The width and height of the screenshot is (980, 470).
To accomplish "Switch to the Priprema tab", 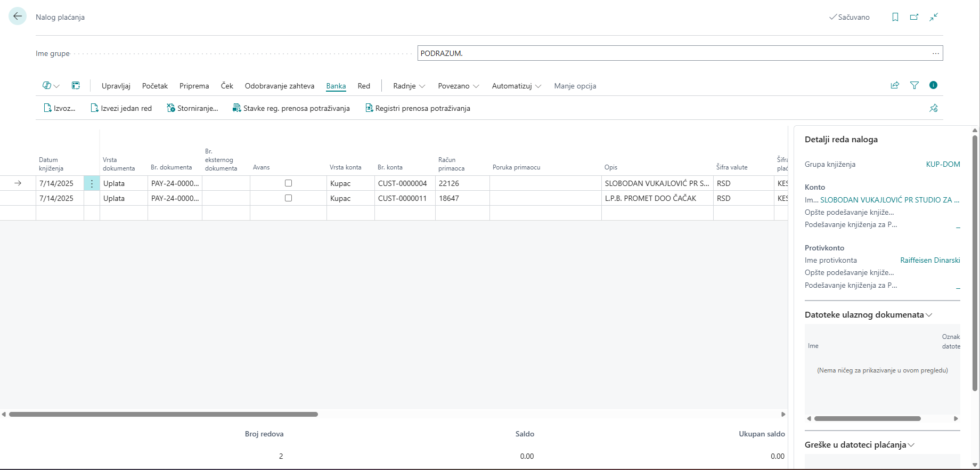I will [x=194, y=86].
